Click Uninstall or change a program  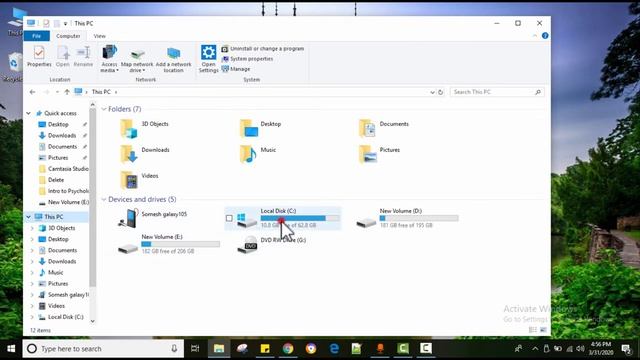pyautogui.click(x=263, y=49)
